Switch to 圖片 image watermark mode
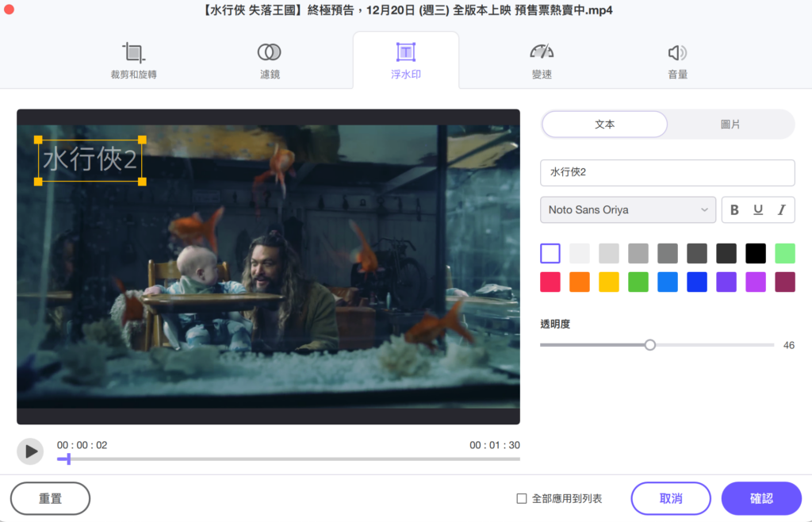The width and height of the screenshot is (812, 522). 730,125
